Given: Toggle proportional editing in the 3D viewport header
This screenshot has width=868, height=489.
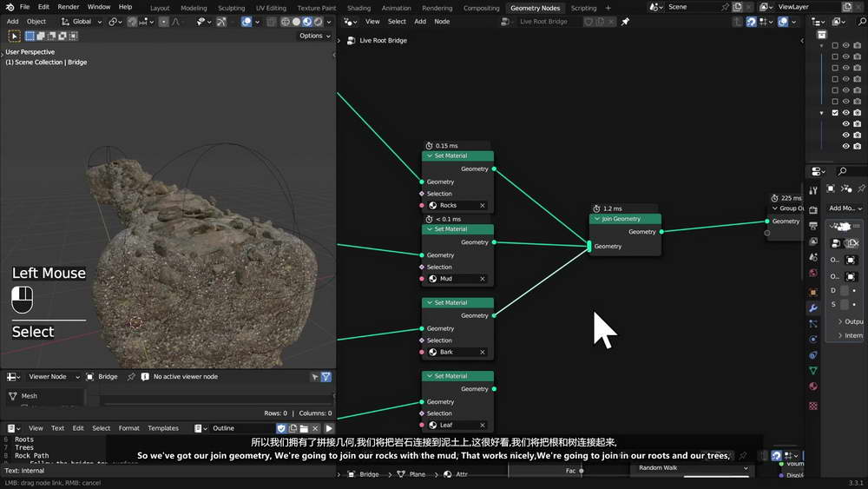Looking at the screenshot, I should coord(163,22).
